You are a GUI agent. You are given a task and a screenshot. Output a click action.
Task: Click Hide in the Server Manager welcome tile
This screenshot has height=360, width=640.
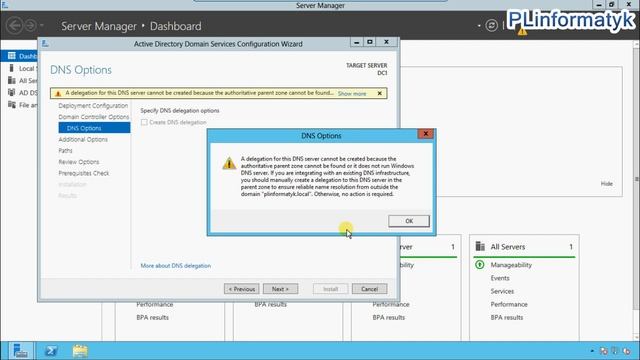607,184
